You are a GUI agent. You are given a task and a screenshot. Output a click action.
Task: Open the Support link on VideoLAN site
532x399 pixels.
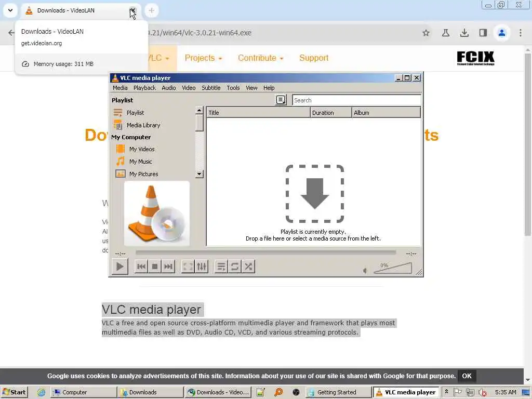(314, 58)
